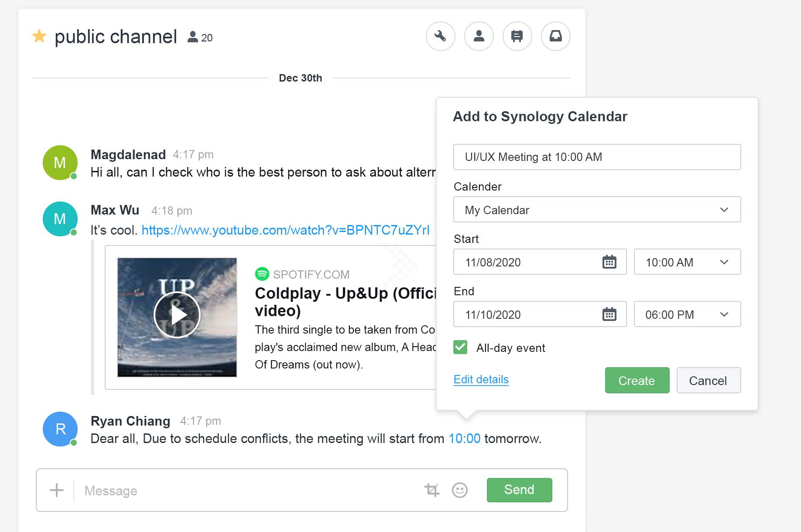Change start time from 10:00 AM dropdown
This screenshot has width=801, height=532.
723,262
